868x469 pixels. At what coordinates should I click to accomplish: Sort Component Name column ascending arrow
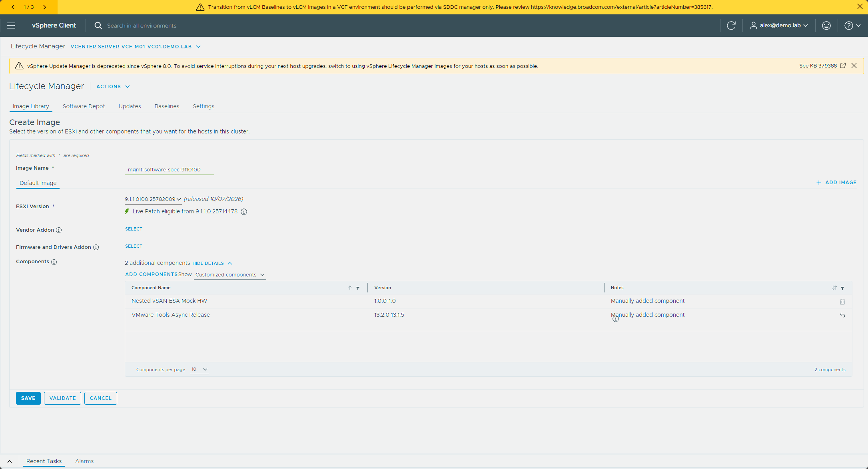(x=350, y=288)
